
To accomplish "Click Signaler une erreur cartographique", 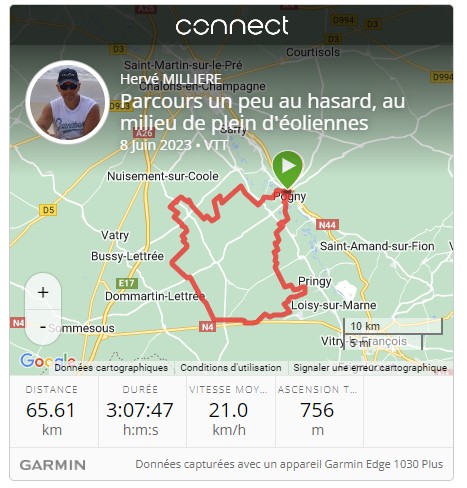I will tap(370, 368).
